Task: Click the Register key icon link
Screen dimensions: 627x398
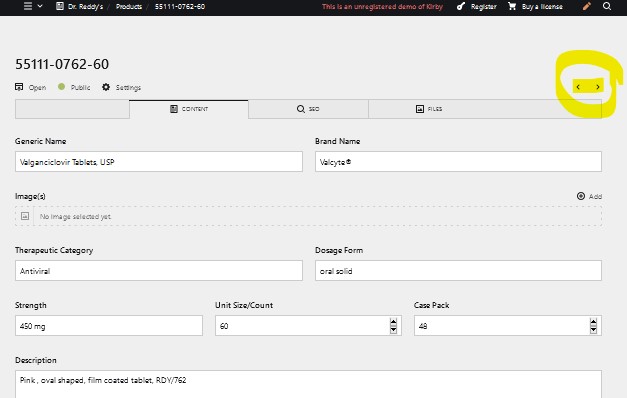Action: point(477,6)
